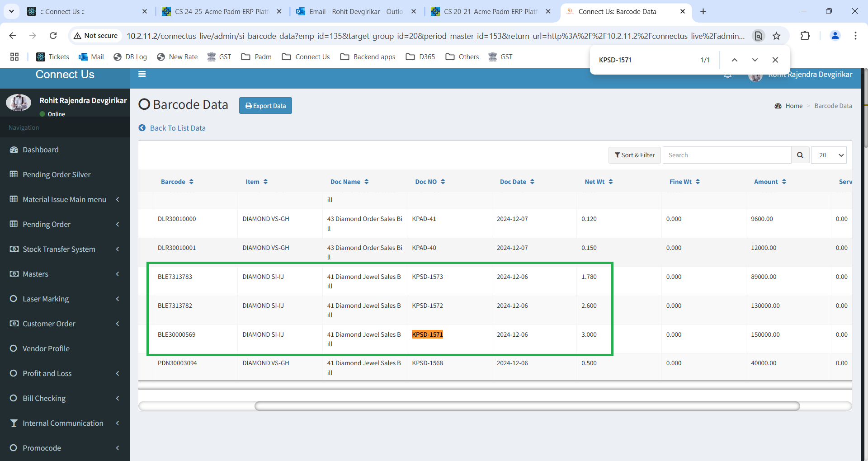Open Internal Communication sidebar item

point(65,423)
